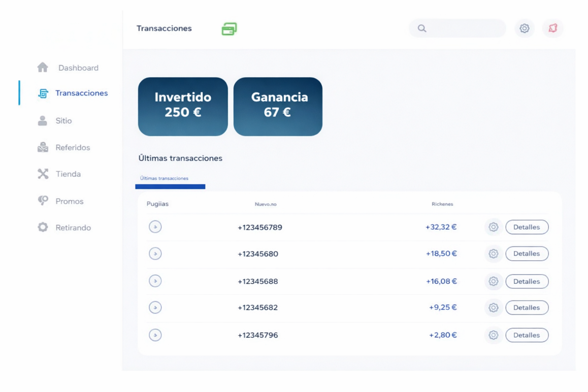588x392 pixels.
Task: Toggle settings for the +9,25 € transaction
Action: 493,307
